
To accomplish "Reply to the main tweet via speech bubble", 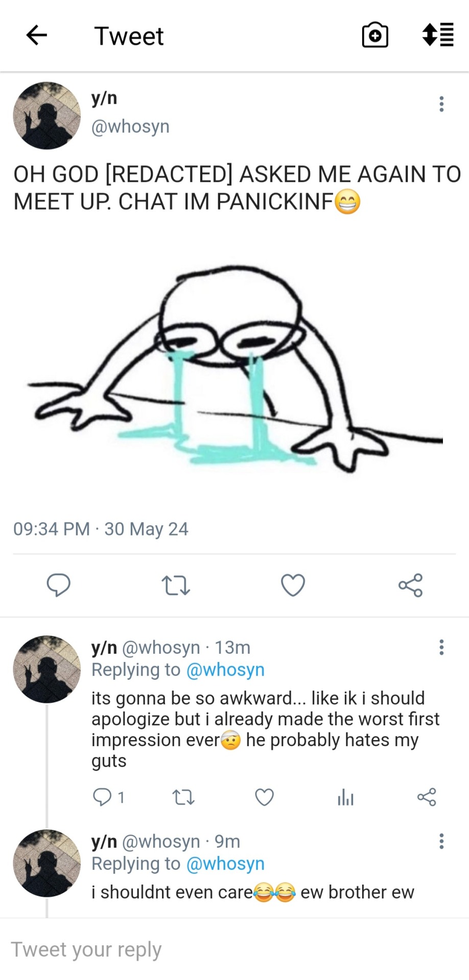I will click(59, 585).
